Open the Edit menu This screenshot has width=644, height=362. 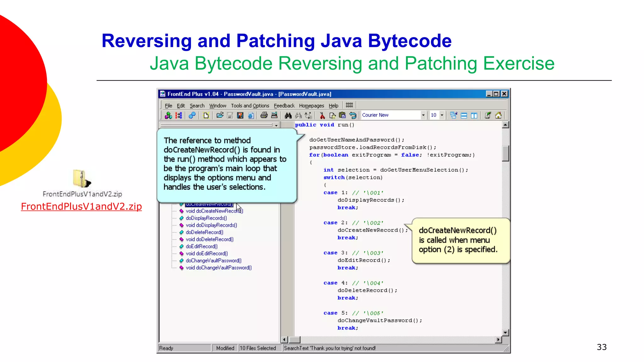(181, 106)
